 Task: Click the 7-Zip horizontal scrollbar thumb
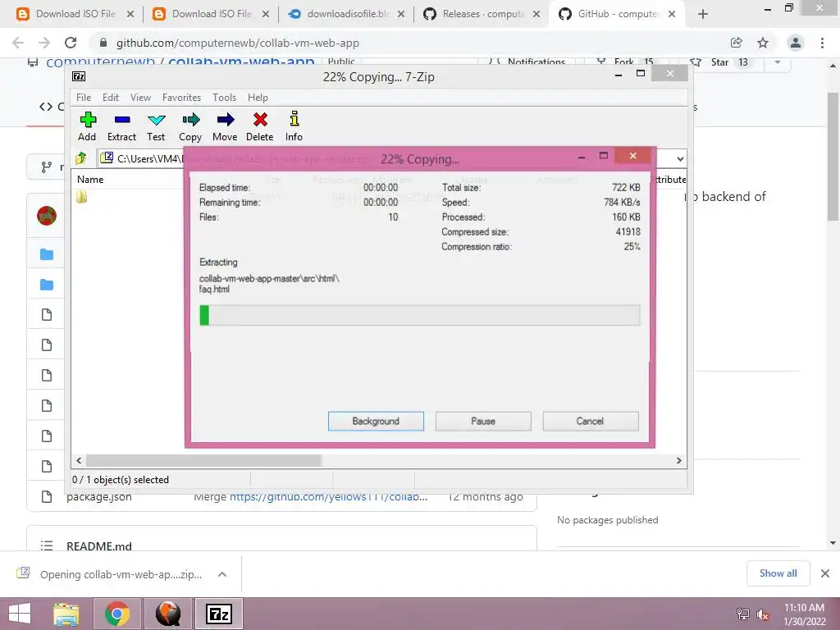tap(203, 460)
